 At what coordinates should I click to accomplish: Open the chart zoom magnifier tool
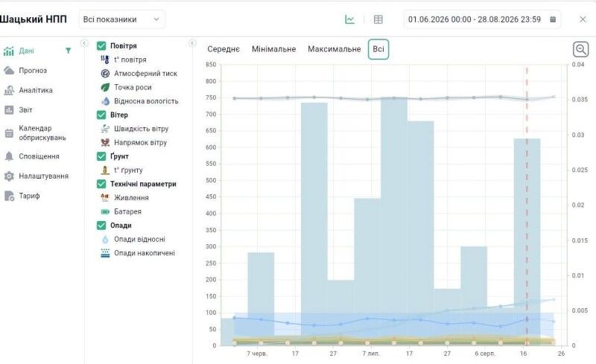click(x=580, y=49)
